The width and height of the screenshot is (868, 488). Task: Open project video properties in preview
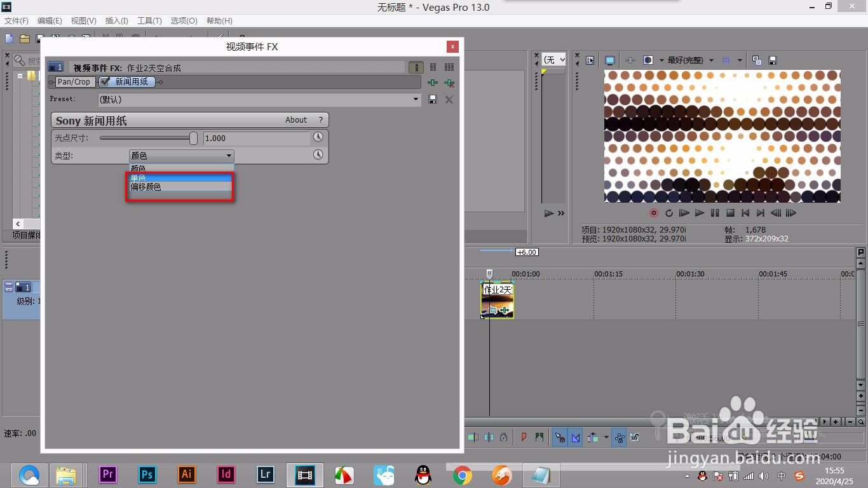coord(590,60)
